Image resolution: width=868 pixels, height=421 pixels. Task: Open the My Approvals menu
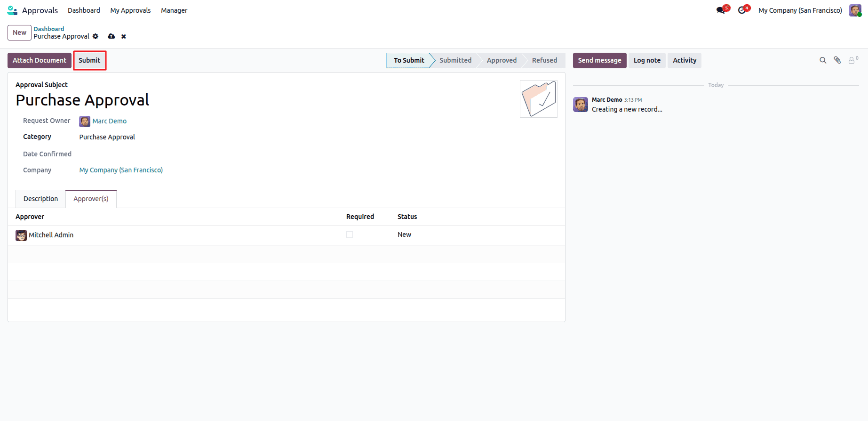point(130,10)
